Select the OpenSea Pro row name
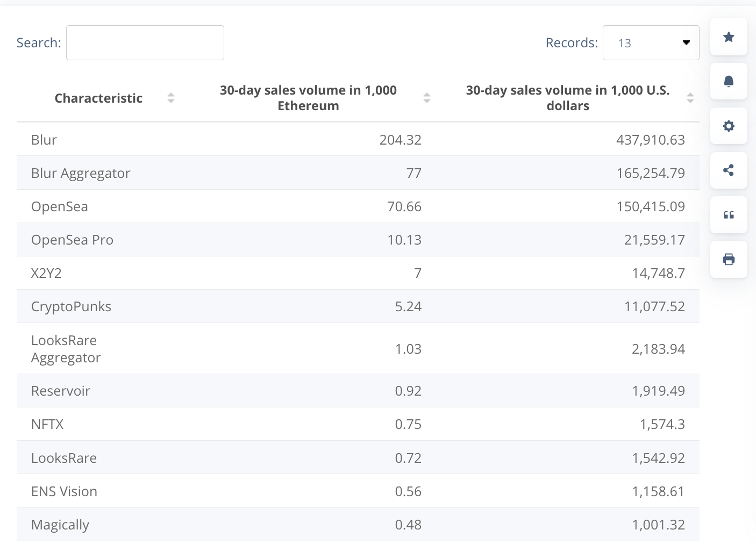This screenshot has width=756, height=544. (x=72, y=240)
